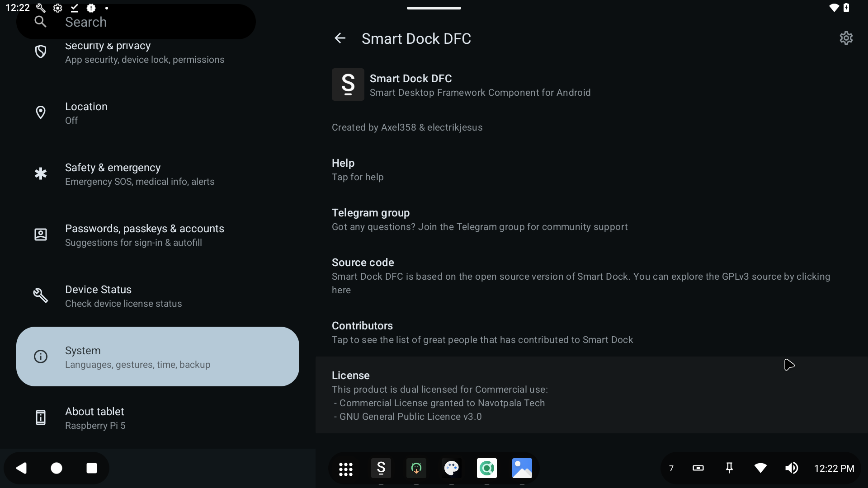This screenshot has width=868, height=488.
Task: Open volume control in dock tray
Action: [792, 468]
